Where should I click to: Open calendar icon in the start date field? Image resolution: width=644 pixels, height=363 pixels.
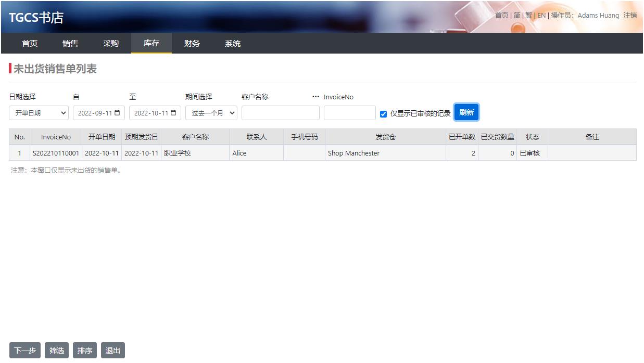[x=117, y=113]
